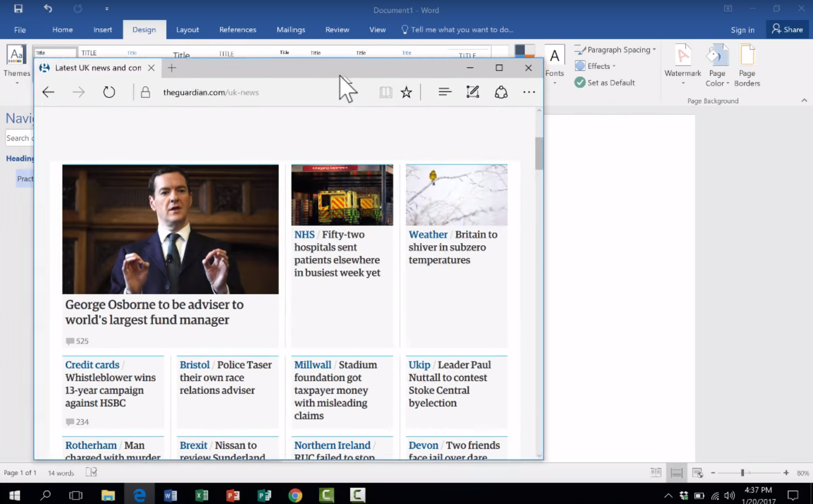
Task: Open the Page Borders dialog
Action: pyautogui.click(x=747, y=65)
